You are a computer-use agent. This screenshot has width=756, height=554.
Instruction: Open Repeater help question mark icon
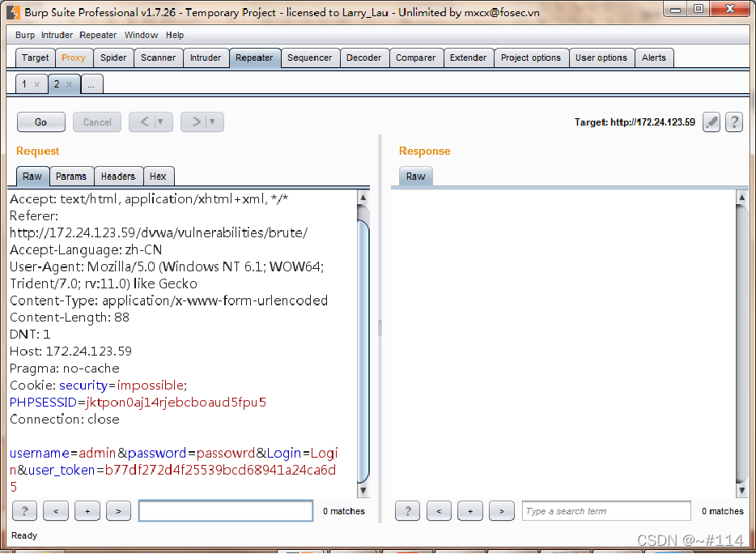[734, 122]
